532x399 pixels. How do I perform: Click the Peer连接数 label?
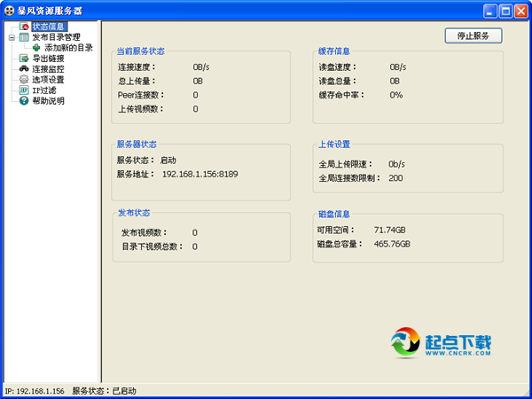141,95
